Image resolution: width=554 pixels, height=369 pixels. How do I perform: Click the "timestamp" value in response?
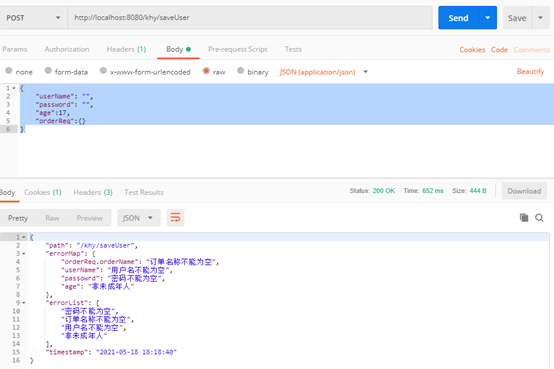point(136,352)
